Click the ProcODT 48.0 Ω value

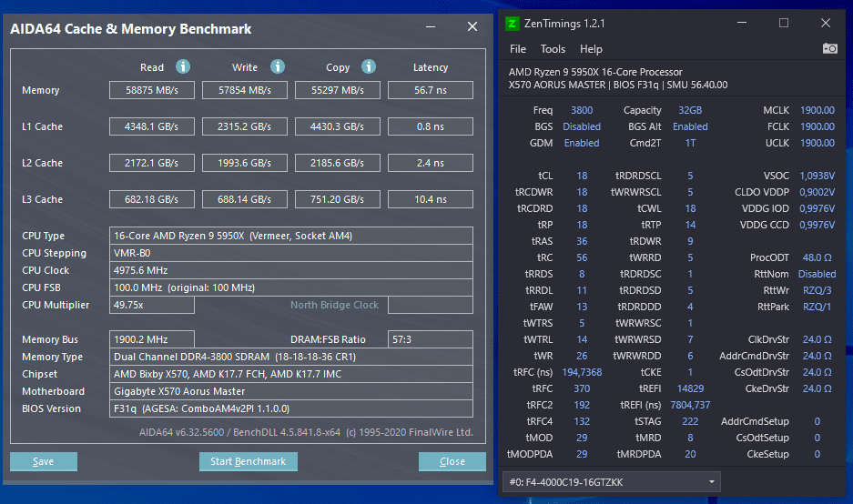(817, 257)
